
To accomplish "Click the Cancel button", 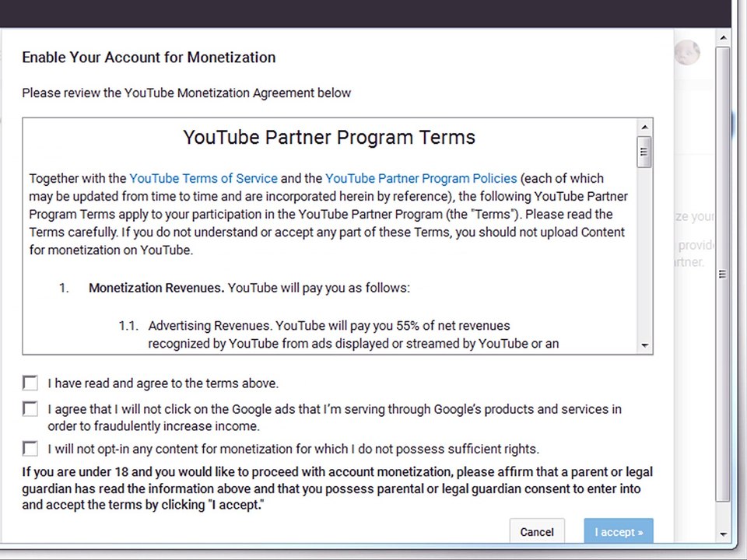I will (537, 531).
